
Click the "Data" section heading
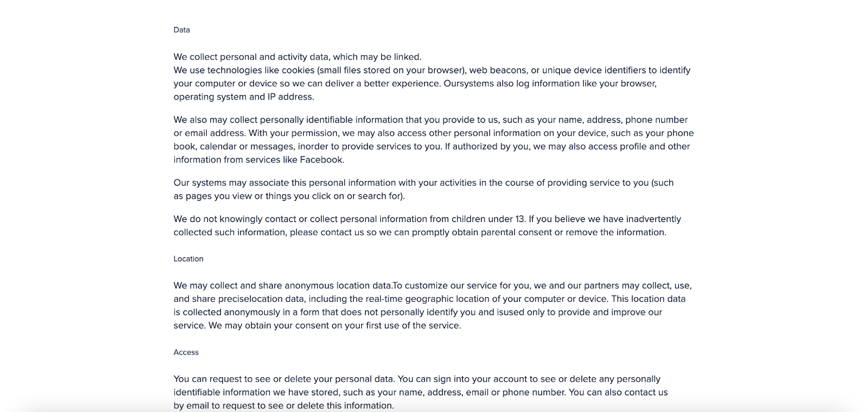[x=182, y=30]
